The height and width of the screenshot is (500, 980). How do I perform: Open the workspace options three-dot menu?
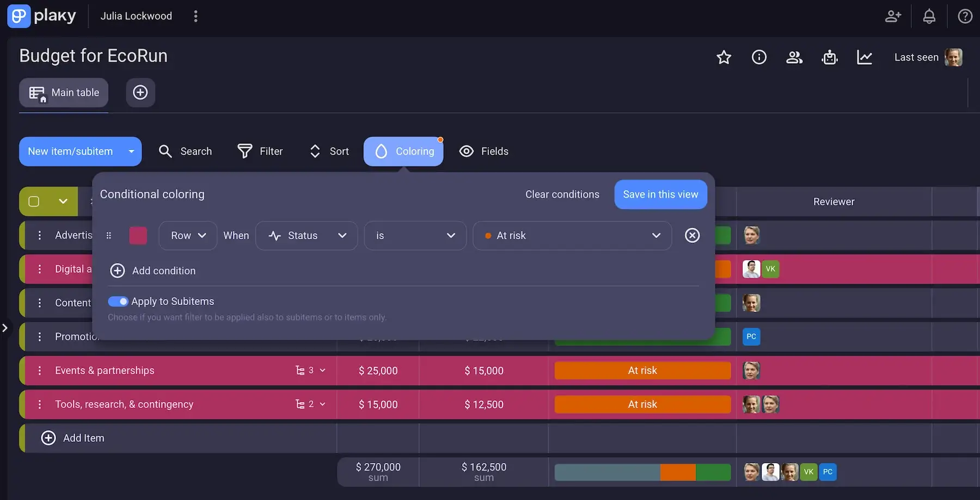(x=196, y=16)
